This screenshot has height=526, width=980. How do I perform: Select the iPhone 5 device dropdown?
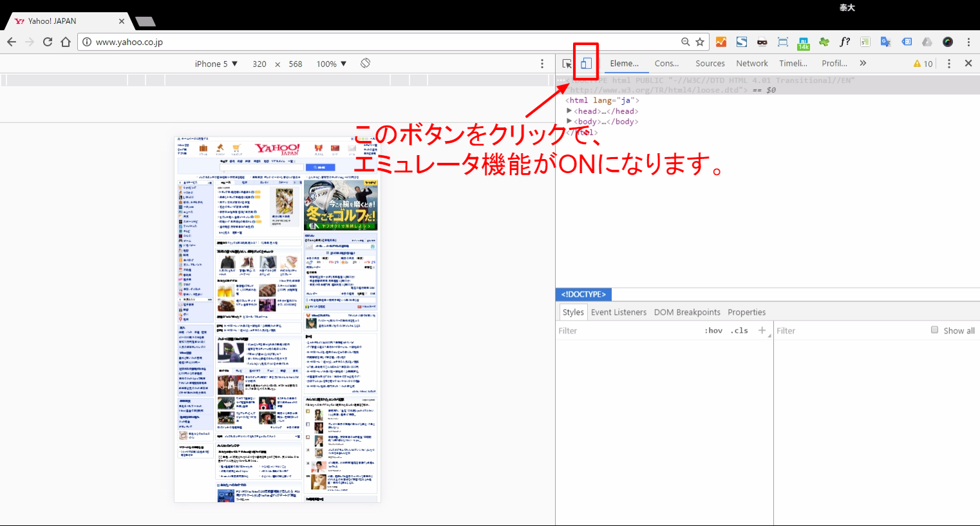[x=216, y=64]
